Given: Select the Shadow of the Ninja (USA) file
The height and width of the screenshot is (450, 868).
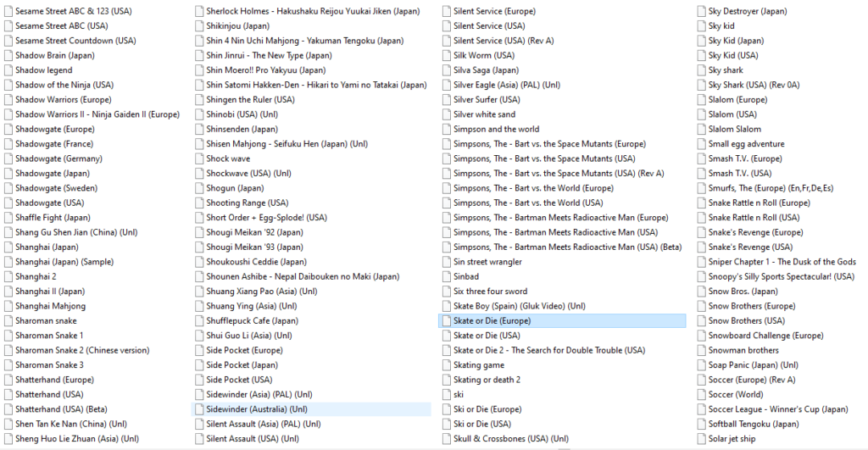Looking at the screenshot, I should (64, 85).
